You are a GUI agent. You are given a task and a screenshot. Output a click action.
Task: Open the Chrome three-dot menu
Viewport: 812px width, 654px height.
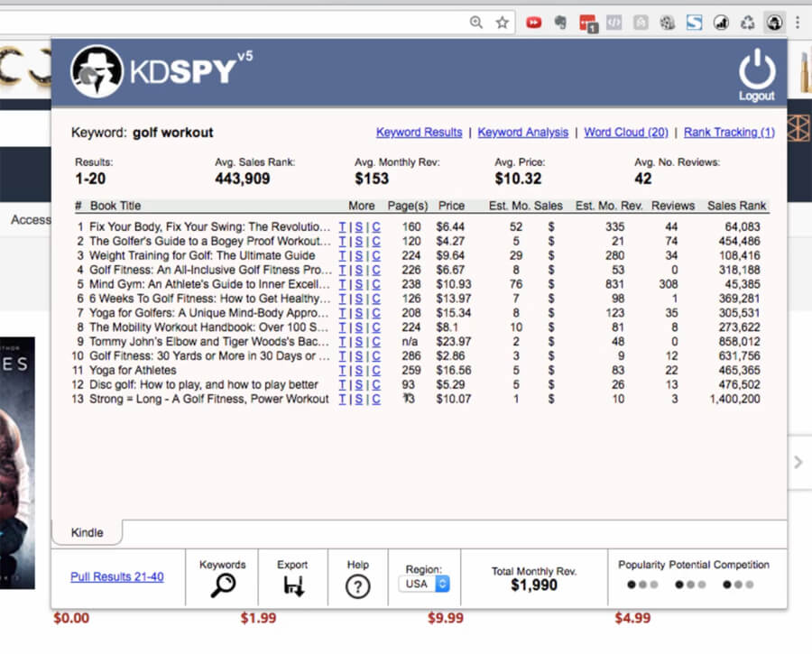coord(798,23)
